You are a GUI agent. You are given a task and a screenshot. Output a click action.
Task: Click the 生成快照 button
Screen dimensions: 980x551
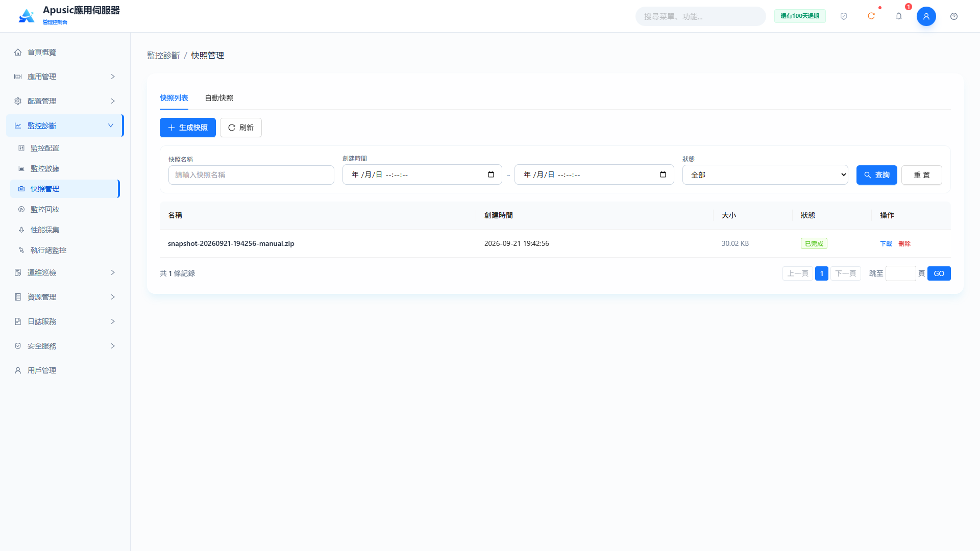[x=188, y=128]
